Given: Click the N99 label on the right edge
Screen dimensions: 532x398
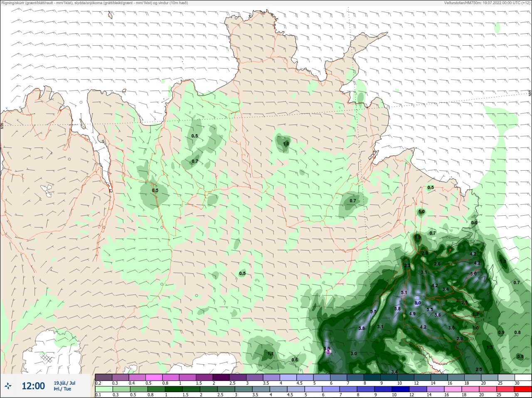Looking at the screenshot, I should coord(530,93).
